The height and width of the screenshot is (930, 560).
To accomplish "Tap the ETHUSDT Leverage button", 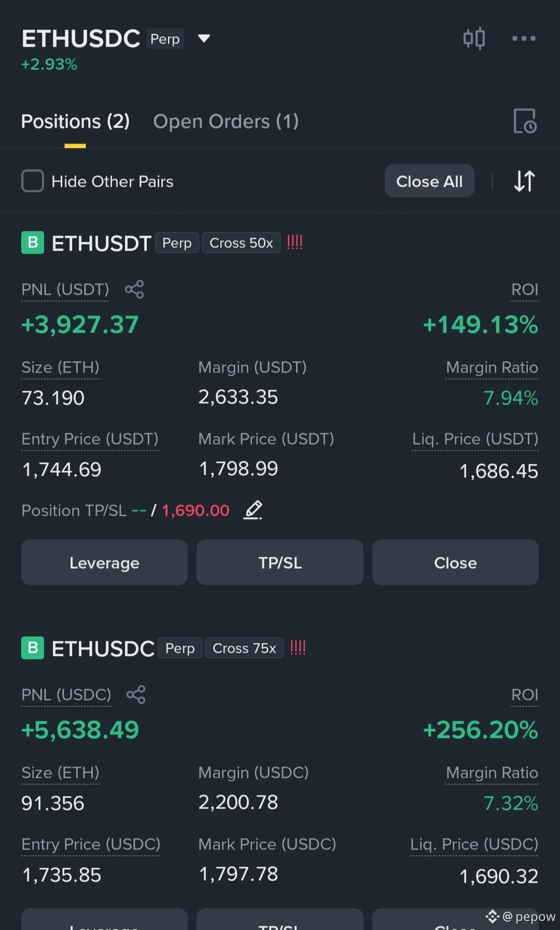I will (x=104, y=563).
